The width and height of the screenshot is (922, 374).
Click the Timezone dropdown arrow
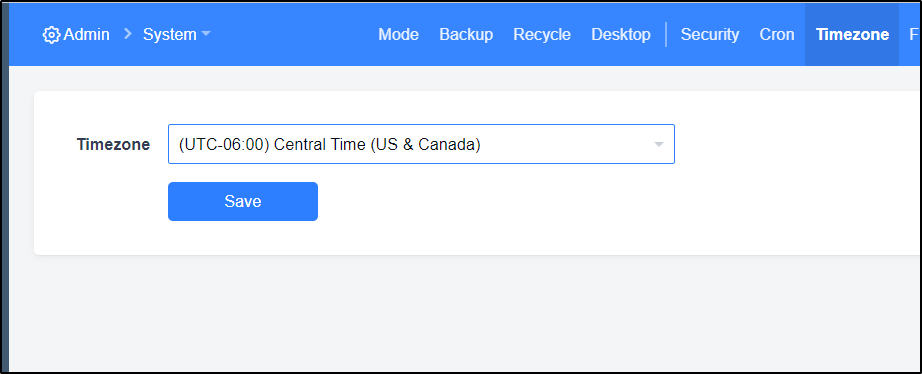tap(659, 144)
